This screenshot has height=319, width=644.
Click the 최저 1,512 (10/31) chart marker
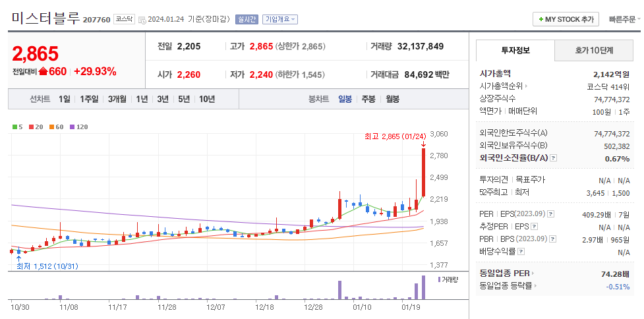47,266
